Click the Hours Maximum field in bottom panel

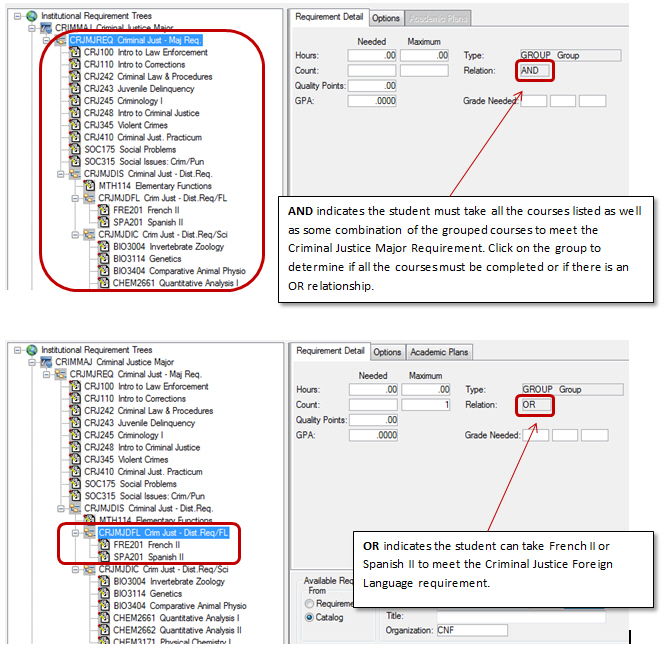[426, 389]
